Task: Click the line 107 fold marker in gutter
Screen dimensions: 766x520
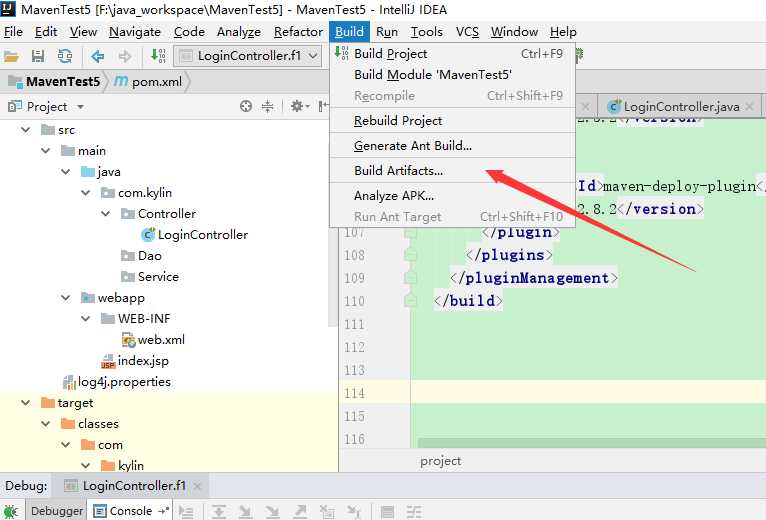Action: click(410, 234)
